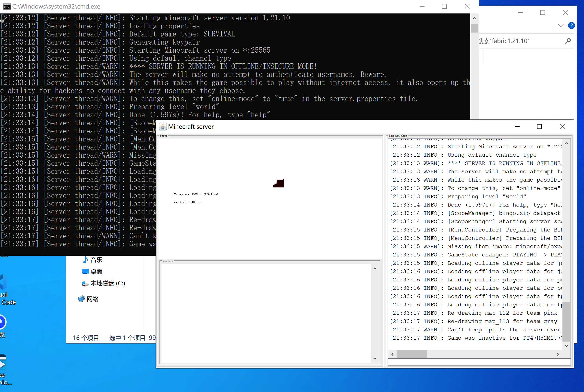Screen dimensions: 584x392
Task: Close the File Explorer window
Action: pyautogui.click(x=565, y=12)
